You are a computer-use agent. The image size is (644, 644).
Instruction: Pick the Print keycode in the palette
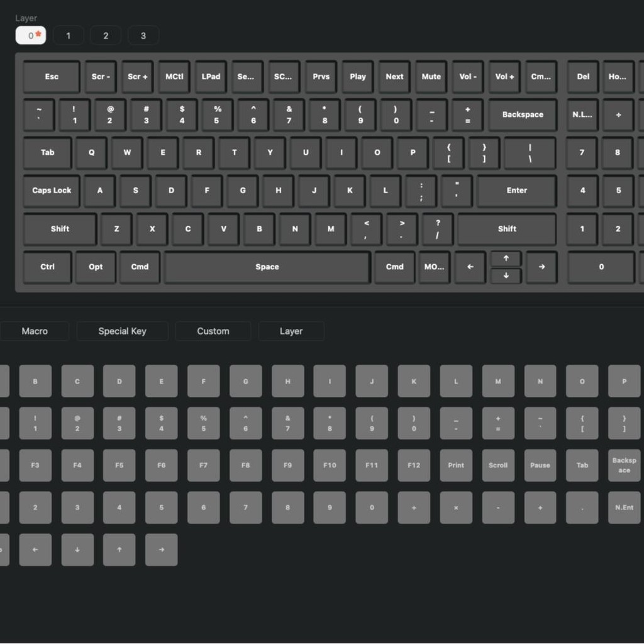[456, 465]
